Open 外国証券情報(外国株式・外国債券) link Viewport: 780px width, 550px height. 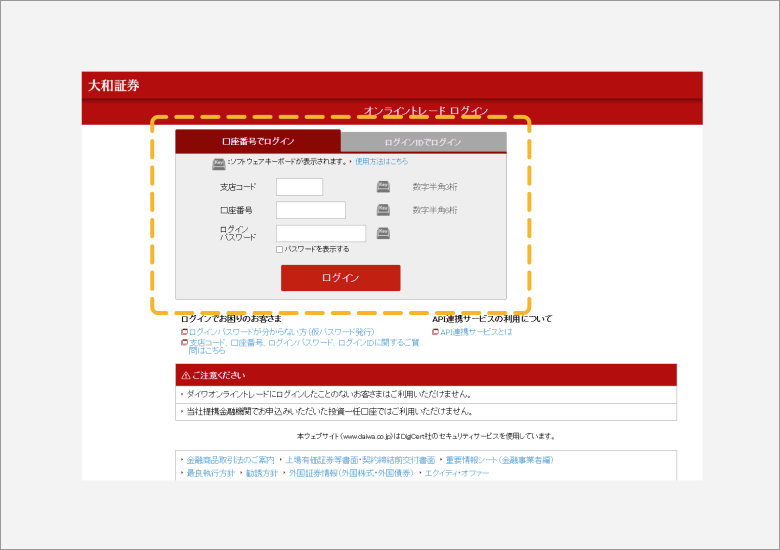click(351, 473)
